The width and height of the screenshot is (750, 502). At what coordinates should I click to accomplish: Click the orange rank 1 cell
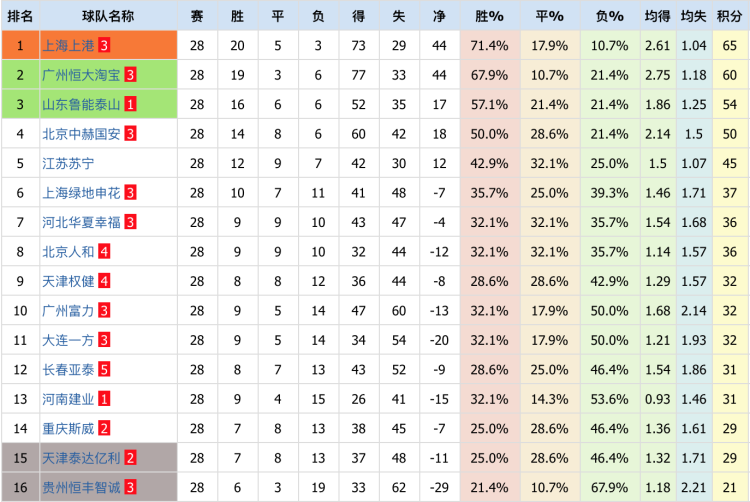[20, 46]
